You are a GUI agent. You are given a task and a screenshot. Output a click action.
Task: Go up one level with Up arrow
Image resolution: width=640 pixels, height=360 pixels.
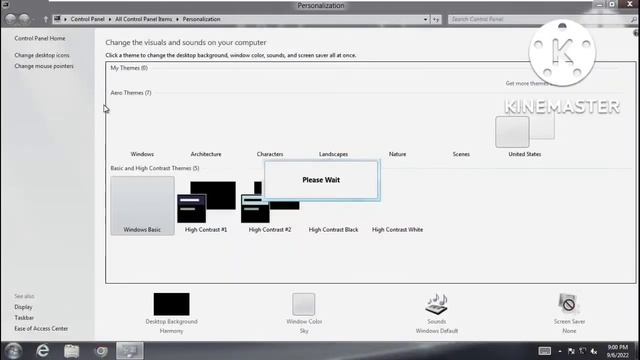point(46,19)
